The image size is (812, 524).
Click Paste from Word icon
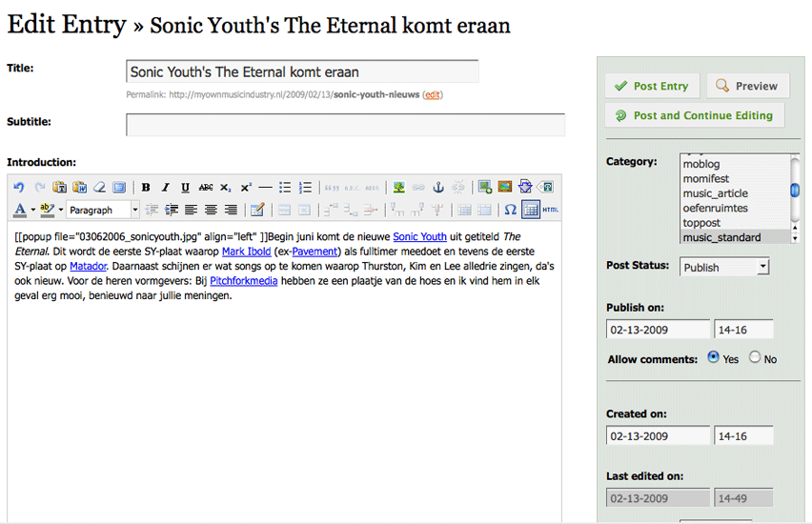click(x=80, y=187)
